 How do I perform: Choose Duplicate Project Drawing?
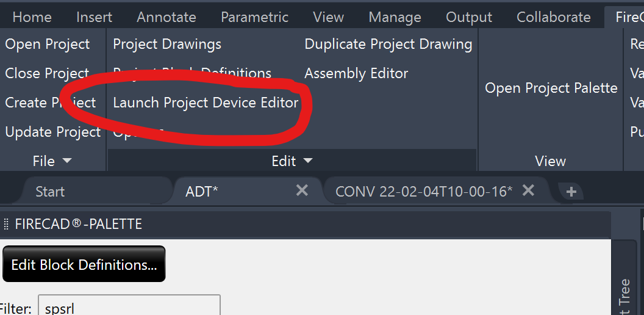pos(388,45)
